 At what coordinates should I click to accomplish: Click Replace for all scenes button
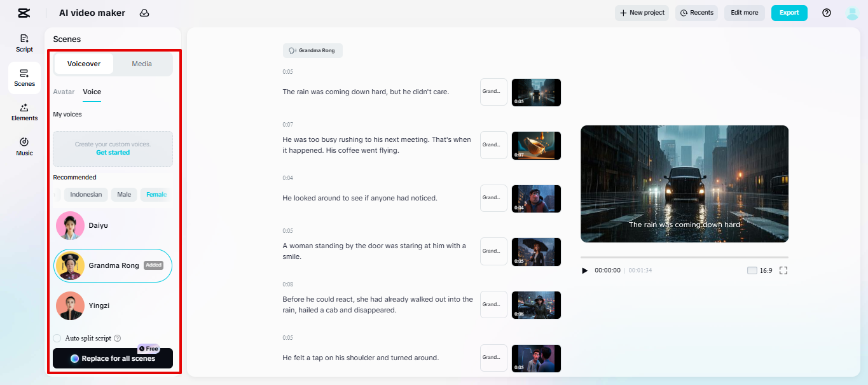point(113,358)
